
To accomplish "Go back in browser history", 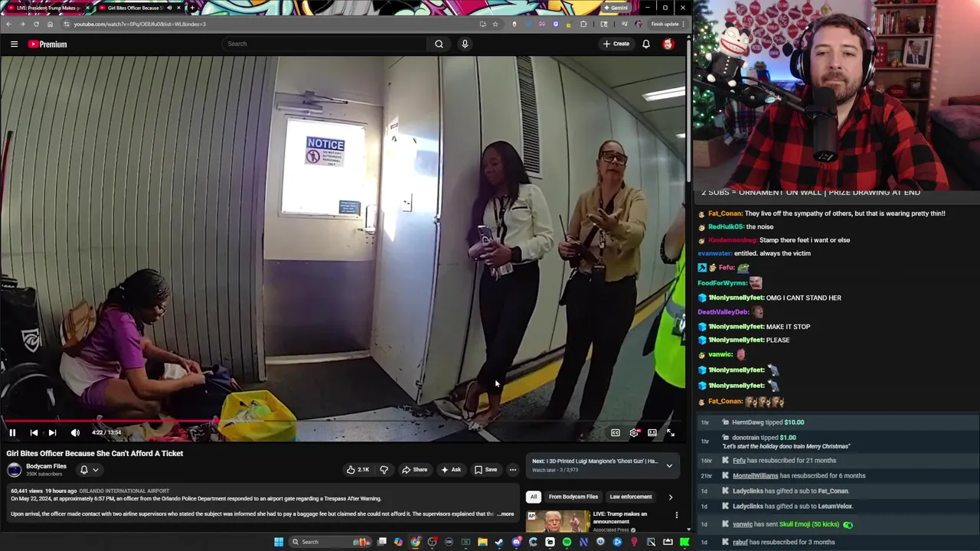I will coord(8,24).
